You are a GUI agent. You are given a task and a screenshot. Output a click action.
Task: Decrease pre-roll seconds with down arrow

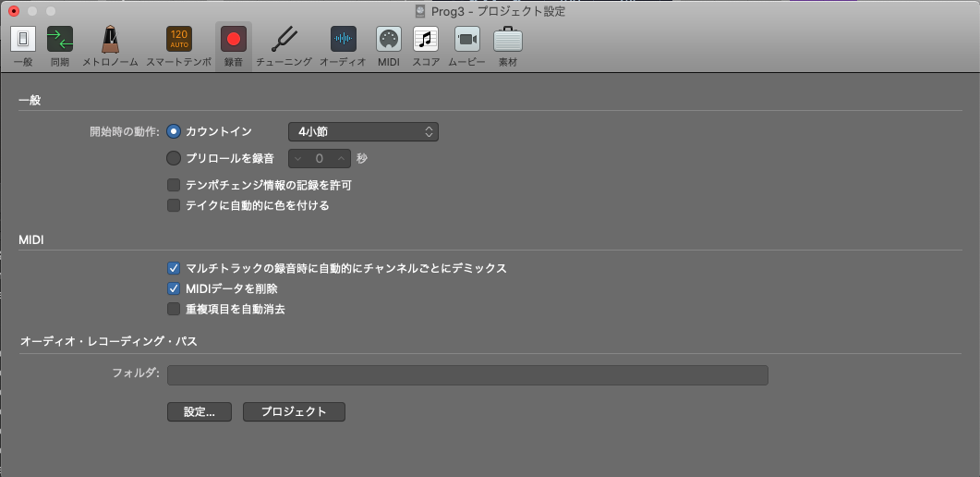298,159
